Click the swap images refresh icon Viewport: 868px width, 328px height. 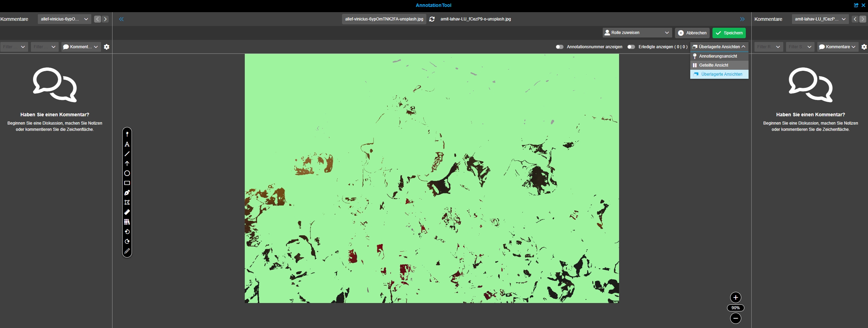pyautogui.click(x=432, y=19)
